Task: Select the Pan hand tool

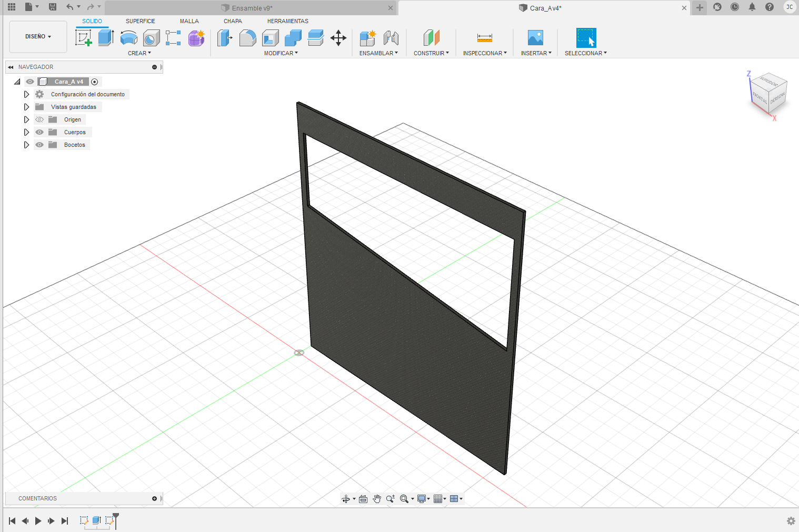Action: [377, 499]
